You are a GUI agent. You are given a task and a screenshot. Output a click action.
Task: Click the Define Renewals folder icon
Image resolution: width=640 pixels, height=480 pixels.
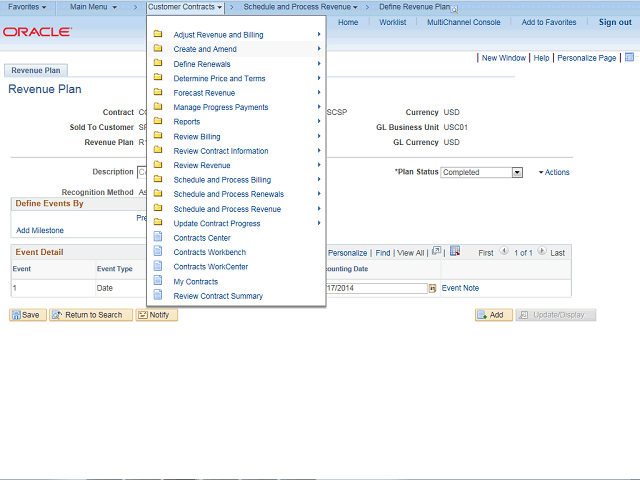click(158, 63)
